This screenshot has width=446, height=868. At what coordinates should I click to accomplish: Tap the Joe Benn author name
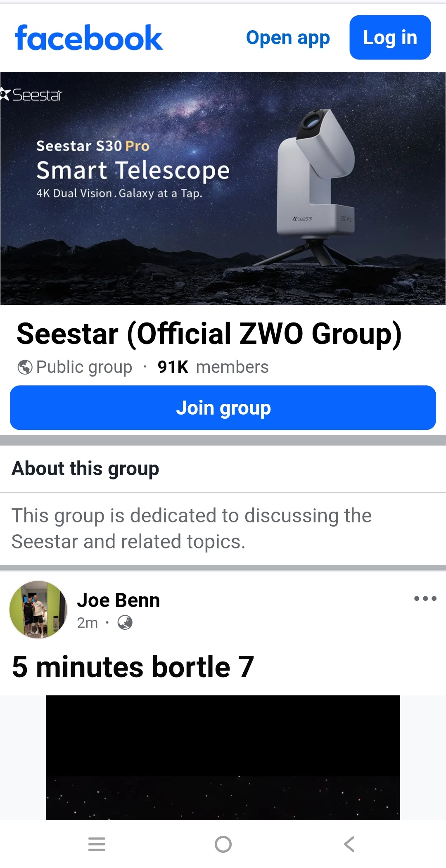point(118,600)
